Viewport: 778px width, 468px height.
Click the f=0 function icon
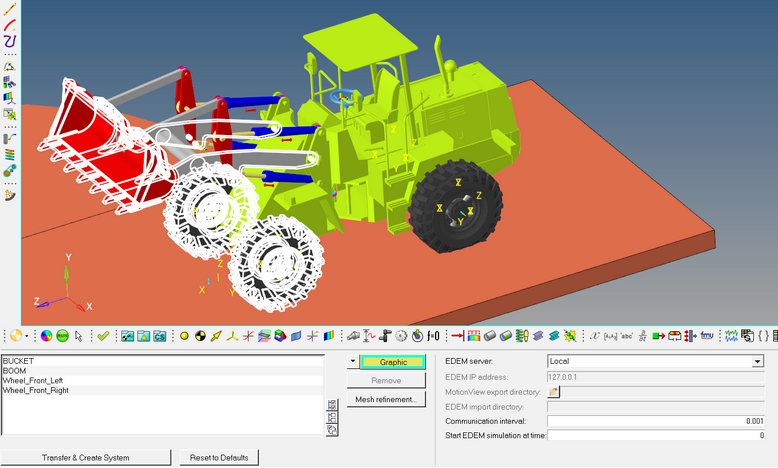[x=433, y=336]
